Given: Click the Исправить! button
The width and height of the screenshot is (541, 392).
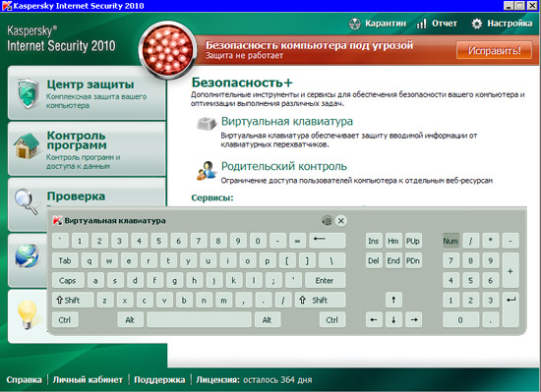Looking at the screenshot, I should click(494, 51).
